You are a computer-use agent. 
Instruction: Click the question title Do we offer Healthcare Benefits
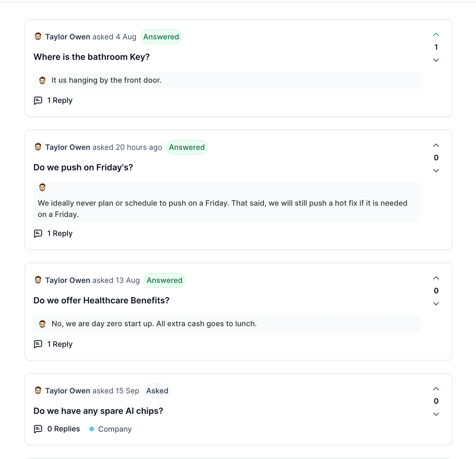(x=101, y=301)
